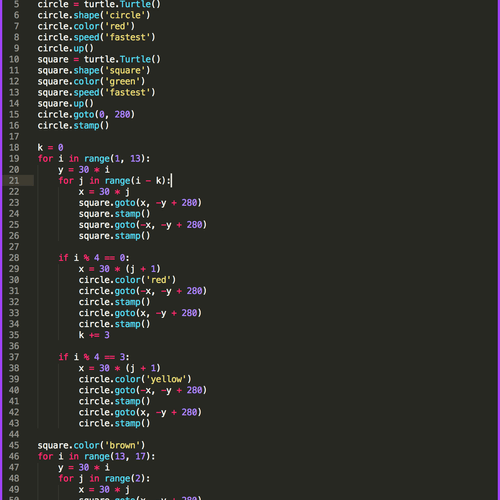Viewport: 500px width, 500px height.
Task: Click line number 46 in the gutter
Action: [14, 456]
